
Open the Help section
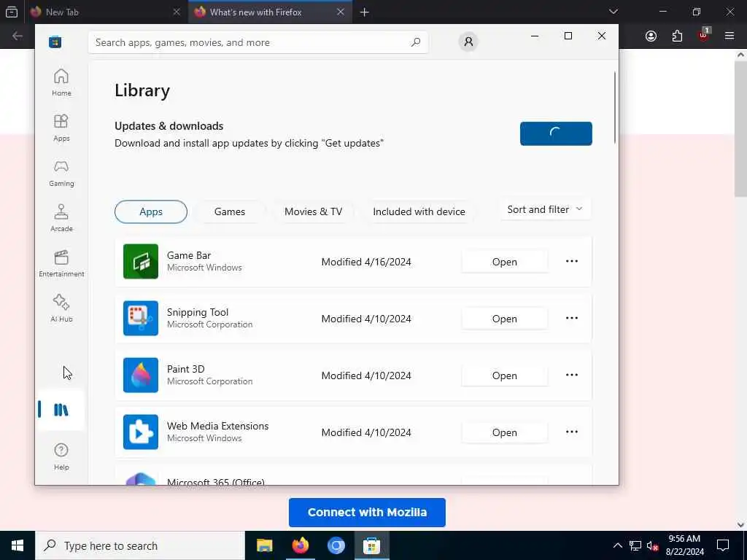pos(61,456)
